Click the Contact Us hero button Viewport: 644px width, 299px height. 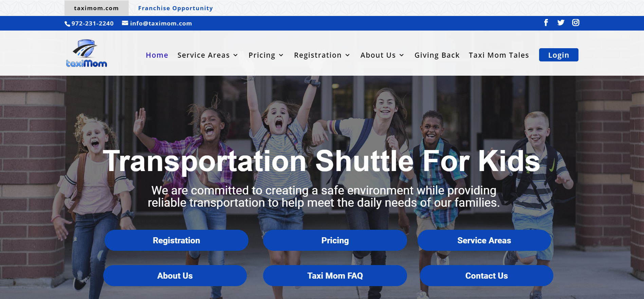[x=486, y=276]
